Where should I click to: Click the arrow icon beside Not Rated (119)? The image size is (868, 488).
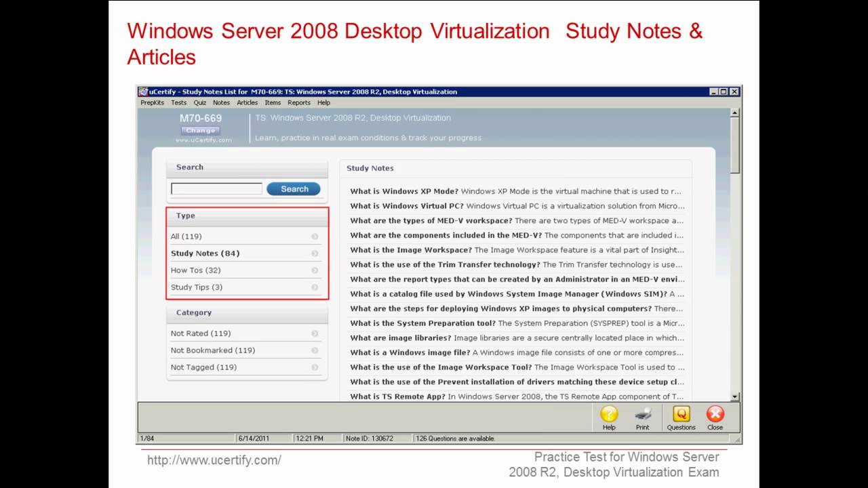(315, 333)
